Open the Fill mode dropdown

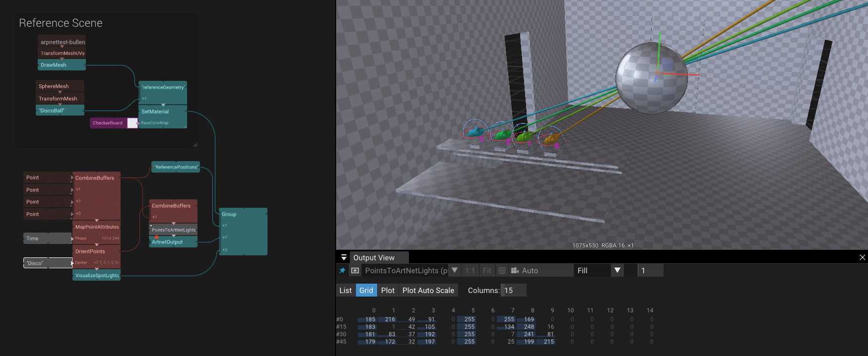pos(617,271)
